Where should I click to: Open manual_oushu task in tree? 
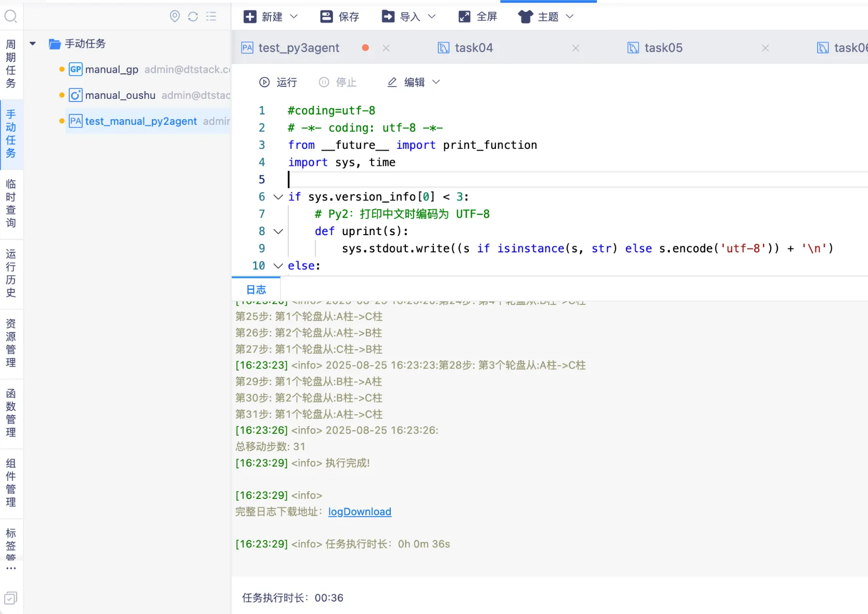pyautogui.click(x=120, y=95)
